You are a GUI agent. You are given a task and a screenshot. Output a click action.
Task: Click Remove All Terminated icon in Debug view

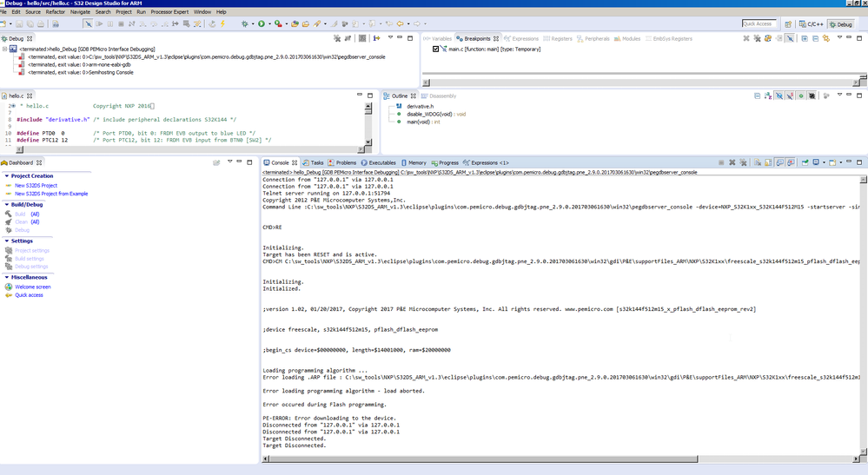pyautogui.click(x=336, y=38)
